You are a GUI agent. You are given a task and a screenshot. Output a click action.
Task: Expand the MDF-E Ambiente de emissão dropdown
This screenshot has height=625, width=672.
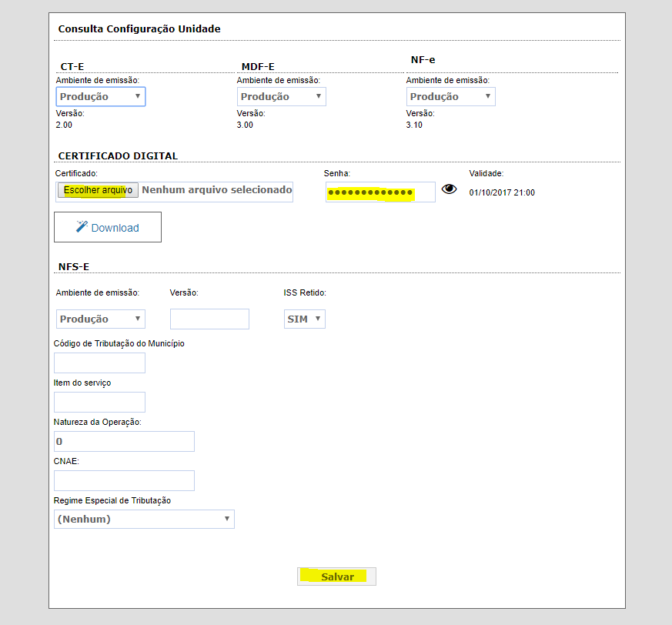point(281,96)
